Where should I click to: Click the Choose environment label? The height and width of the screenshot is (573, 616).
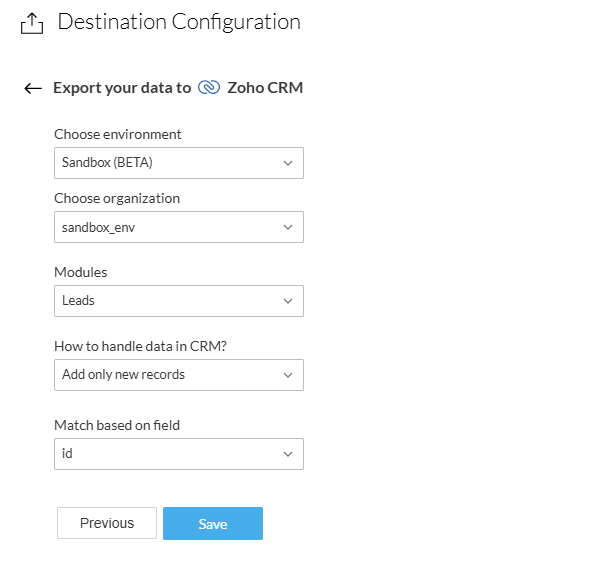[x=118, y=134]
